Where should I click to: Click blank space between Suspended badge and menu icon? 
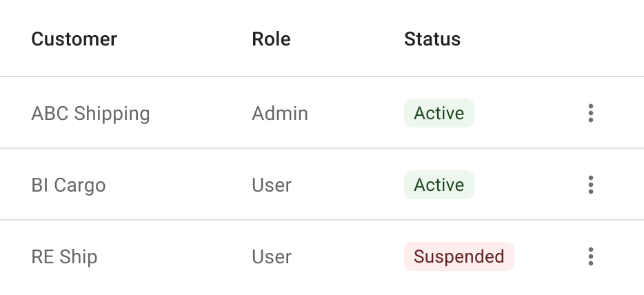547,256
